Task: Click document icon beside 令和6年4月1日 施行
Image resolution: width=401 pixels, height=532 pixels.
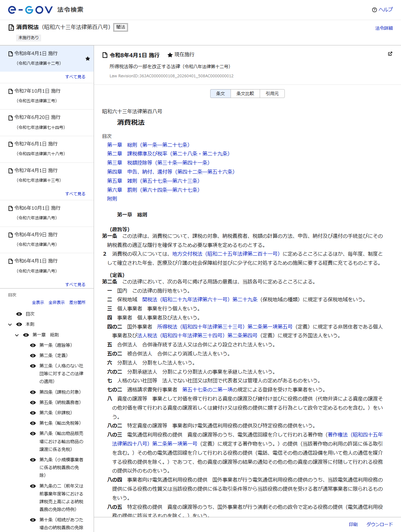Action: click(x=11, y=261)
